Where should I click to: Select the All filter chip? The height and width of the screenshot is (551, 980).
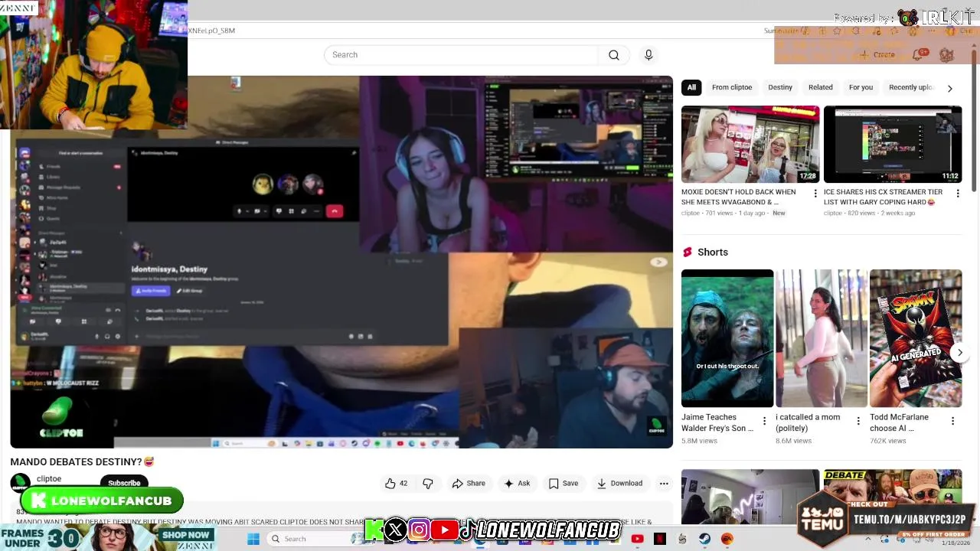point(691,87)
